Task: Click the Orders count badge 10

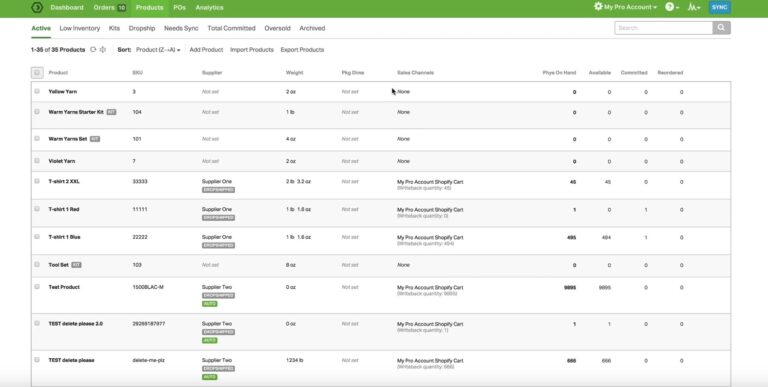Action: point(121,8)
